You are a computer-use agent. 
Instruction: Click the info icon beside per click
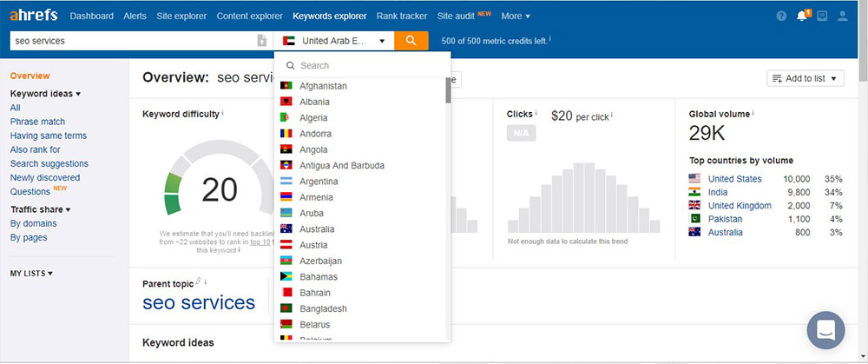click(x=612, y=116)
